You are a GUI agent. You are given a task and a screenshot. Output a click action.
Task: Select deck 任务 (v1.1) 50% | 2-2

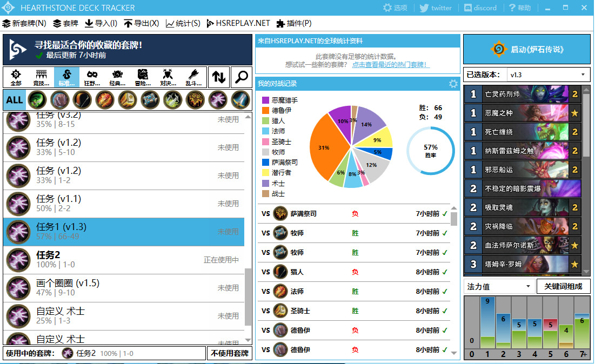pos(124,204)
